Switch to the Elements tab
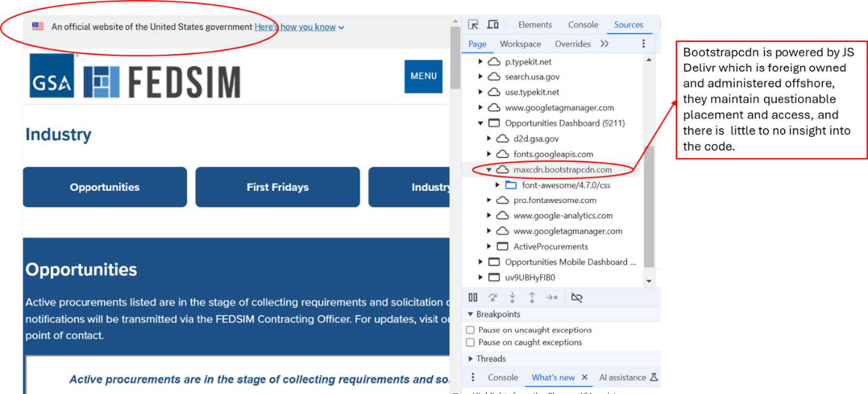This screenshot has height=394, width=868. 535,24
